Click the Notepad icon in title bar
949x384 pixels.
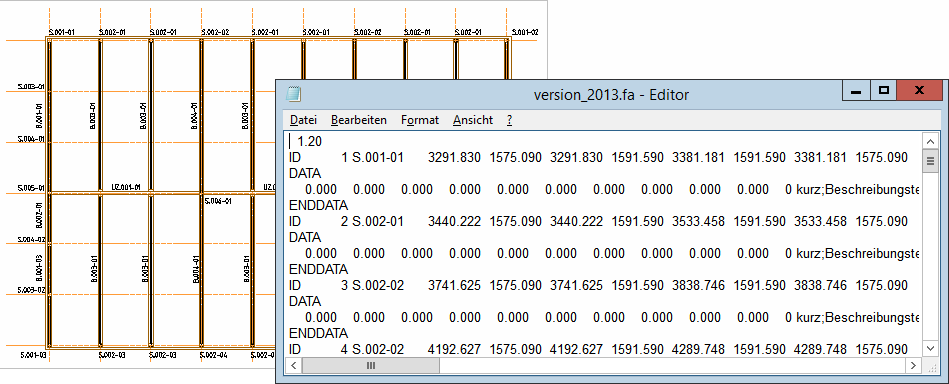(294, 94)
